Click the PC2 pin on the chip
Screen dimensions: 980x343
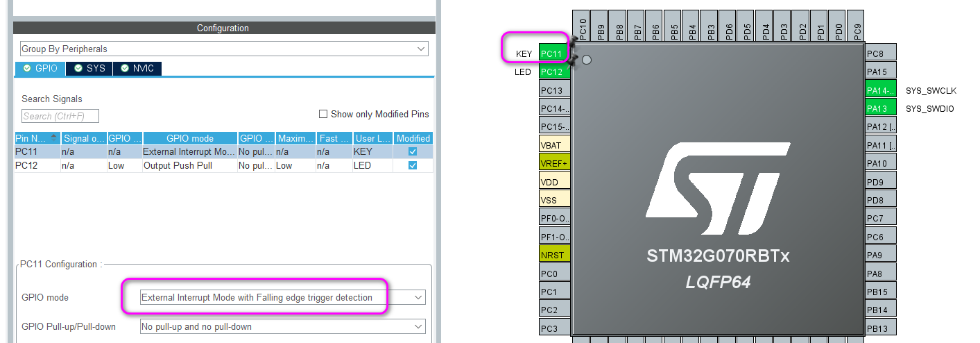(x=554, y=310)
